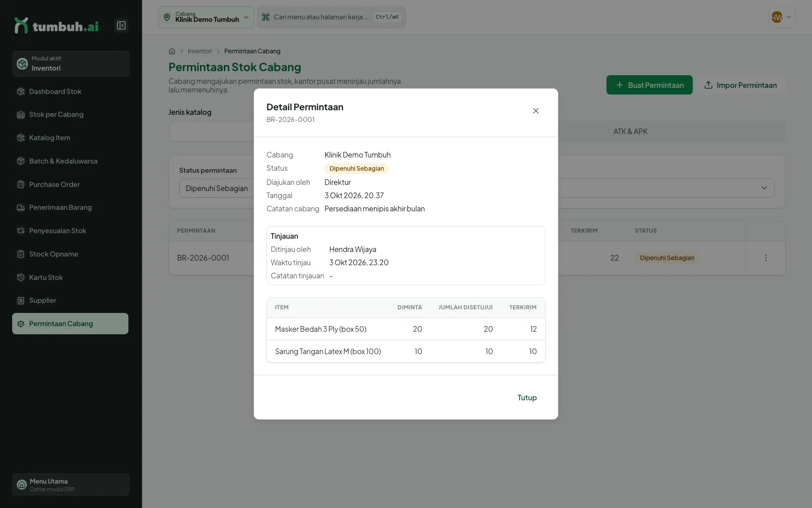Screen dimensions: 812x508
Task: Open Menu Utama module list
Action: pyautogui.click(x=71, y=485)
